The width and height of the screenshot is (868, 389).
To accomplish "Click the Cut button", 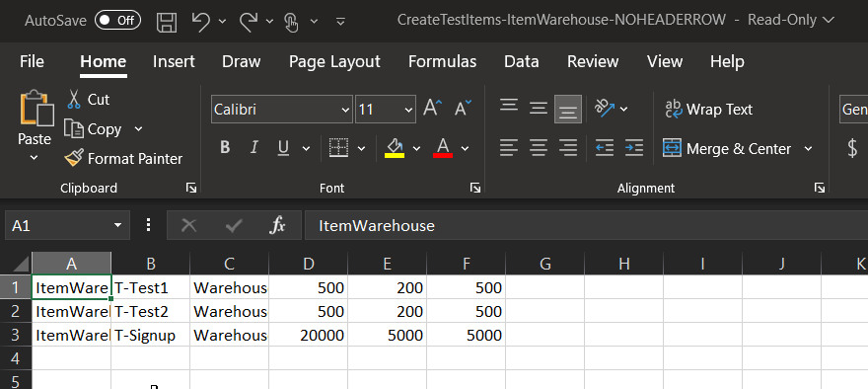I will [89, 100].
